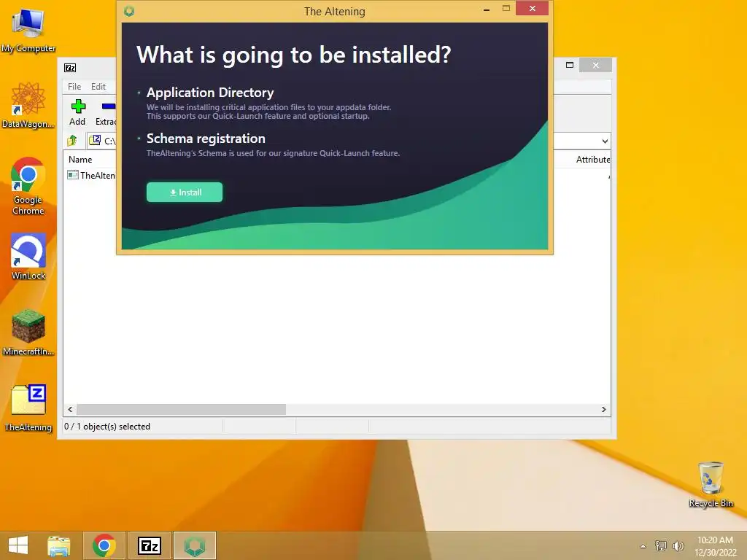Viewport: 747px width, 560px height.
Task: Maximize the 7-Zip window
Action: tap(570, 65)
